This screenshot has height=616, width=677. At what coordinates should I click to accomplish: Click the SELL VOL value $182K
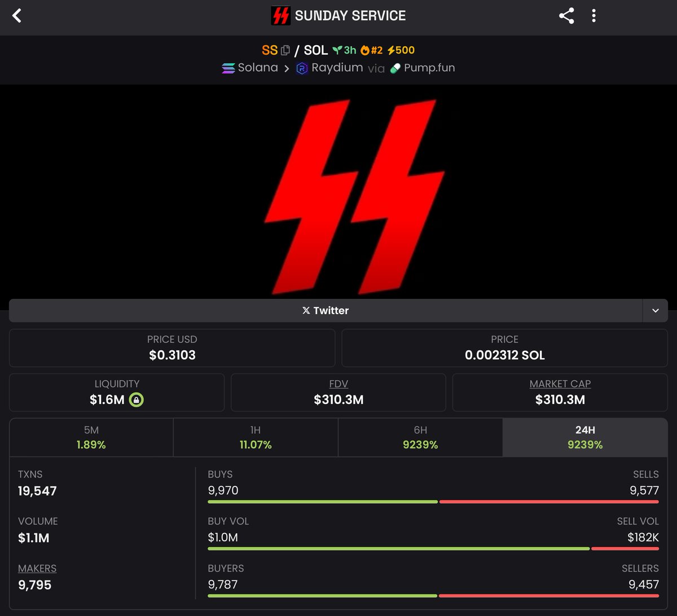click(643, 538)
